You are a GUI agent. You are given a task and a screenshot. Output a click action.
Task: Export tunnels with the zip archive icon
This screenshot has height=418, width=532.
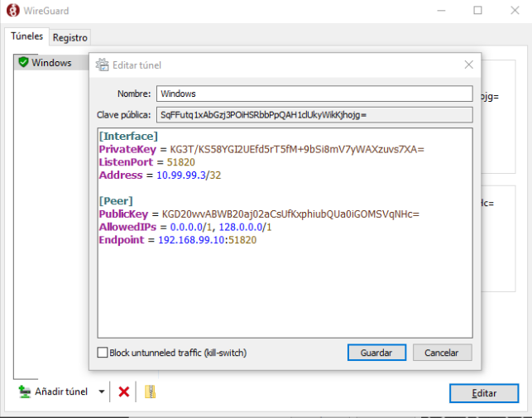pyautogui.click(x=150, y=392)
